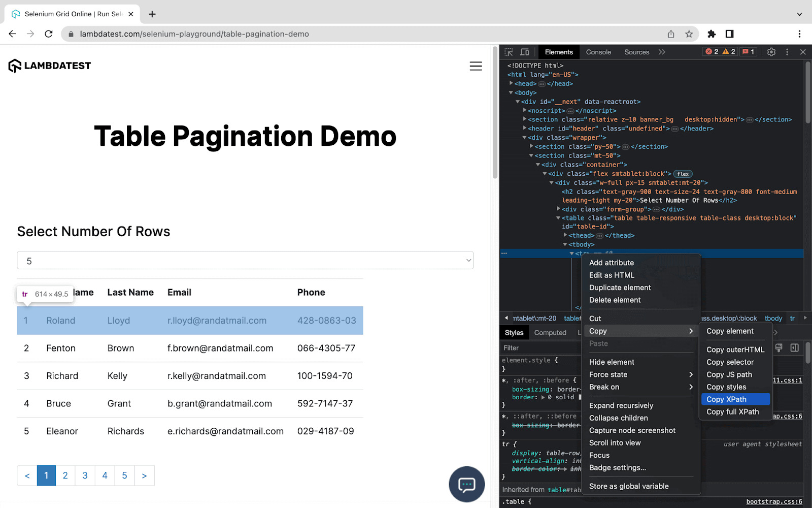The width and height of the screenshot is (812, 508).
Task: Open the three-dot DevTools menu
Action: (787, 51)
